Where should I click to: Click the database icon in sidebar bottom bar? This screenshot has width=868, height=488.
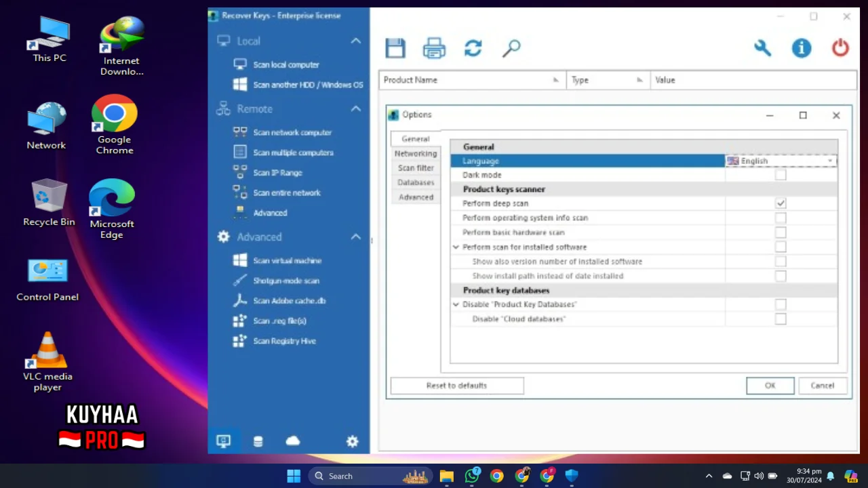258,441
